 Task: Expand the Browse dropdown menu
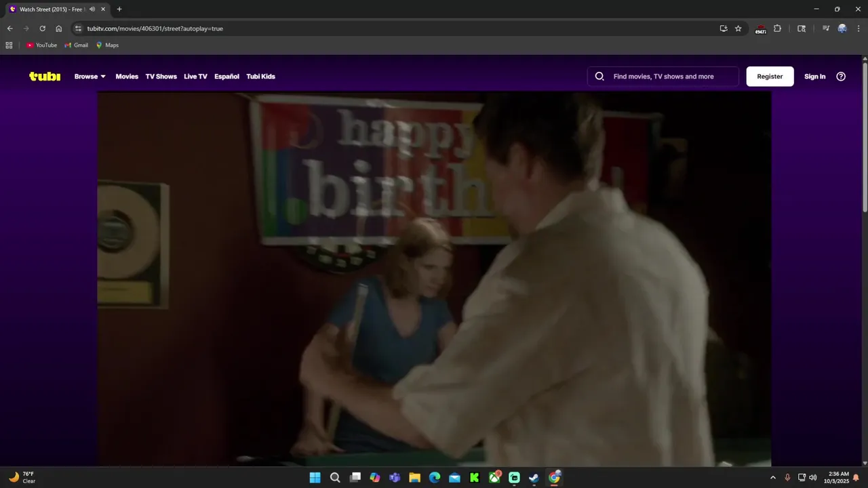pos(90,77)
